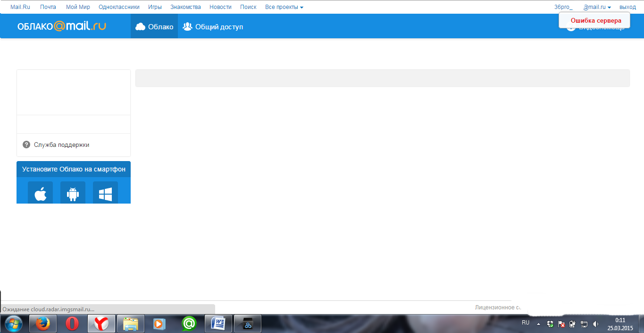The width and height of the screenshot is (644, 333).
Task: Open the Поиск link
Action: click(248, 7)
